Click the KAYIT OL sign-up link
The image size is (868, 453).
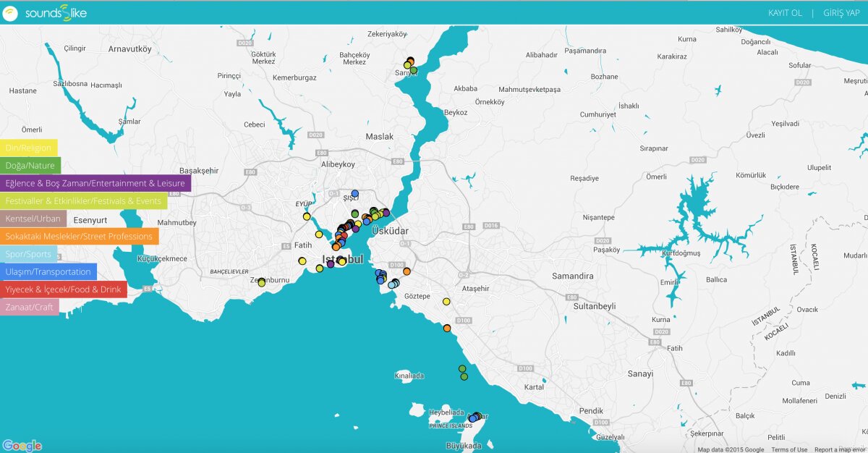(785, 13)
